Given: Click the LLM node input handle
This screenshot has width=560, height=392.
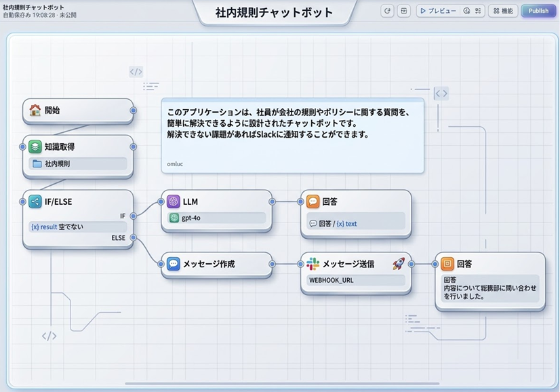Looking at the screenshot, I should pos(161,201).
